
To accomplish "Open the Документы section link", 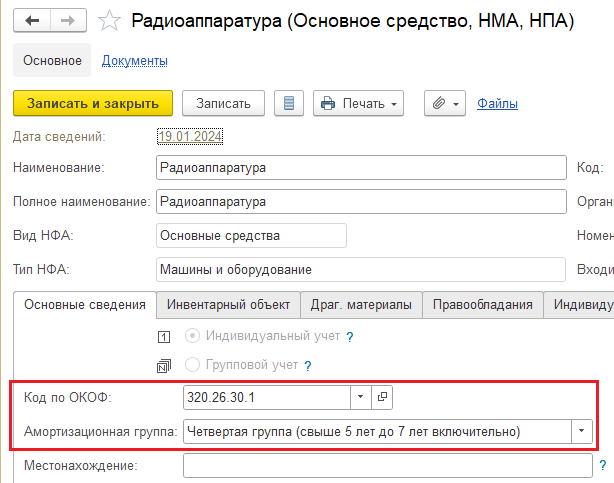I will 135,61.
